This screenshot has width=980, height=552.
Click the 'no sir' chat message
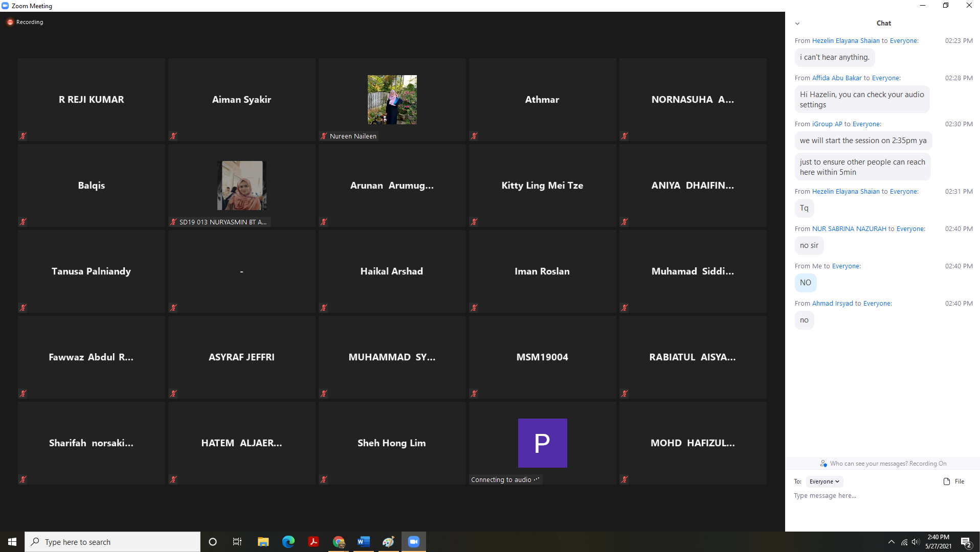click(x=809, y=245)
